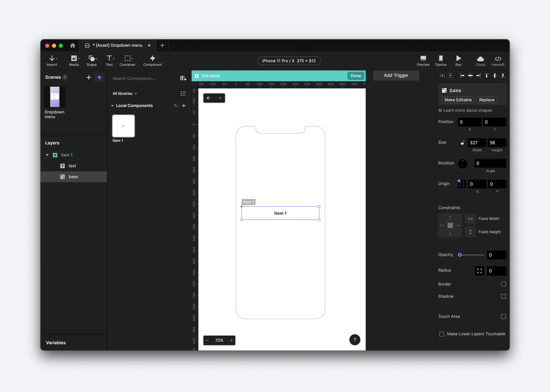This screenshot has width=550, height=392.
Task: Toggle Border property checkbox
Action: click(503, 284)
